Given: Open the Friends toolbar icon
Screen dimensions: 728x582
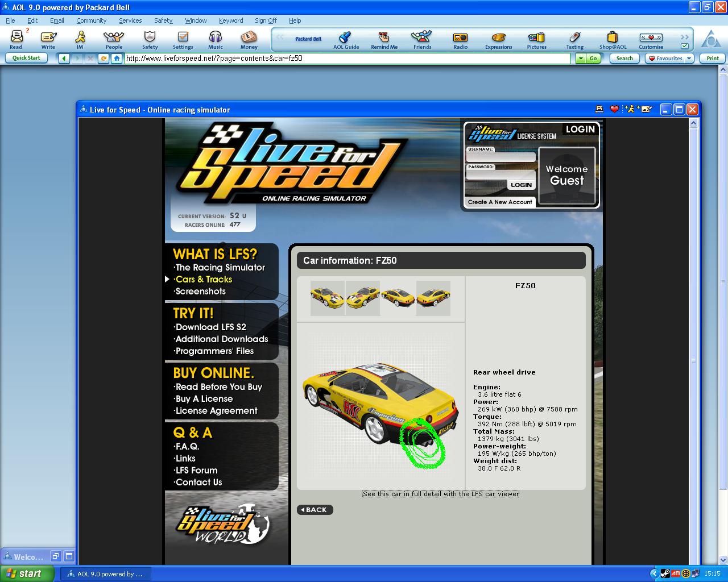Looking at the screenshot, I should point(422,39).
